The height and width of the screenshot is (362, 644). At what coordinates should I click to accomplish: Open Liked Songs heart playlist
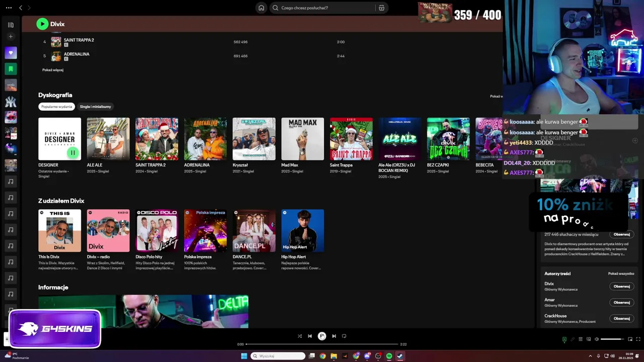[x=11, y=53]
